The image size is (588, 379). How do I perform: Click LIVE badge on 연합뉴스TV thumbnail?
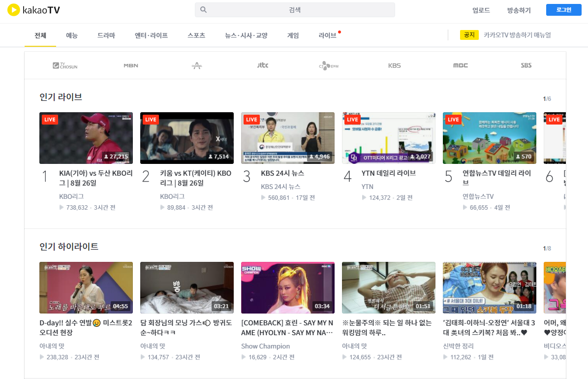click(x=453, y=119)
